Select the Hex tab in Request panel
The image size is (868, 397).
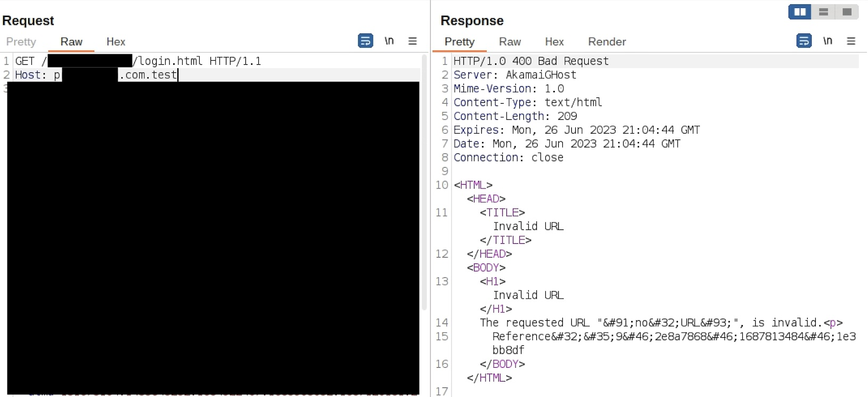coord(116,42)
